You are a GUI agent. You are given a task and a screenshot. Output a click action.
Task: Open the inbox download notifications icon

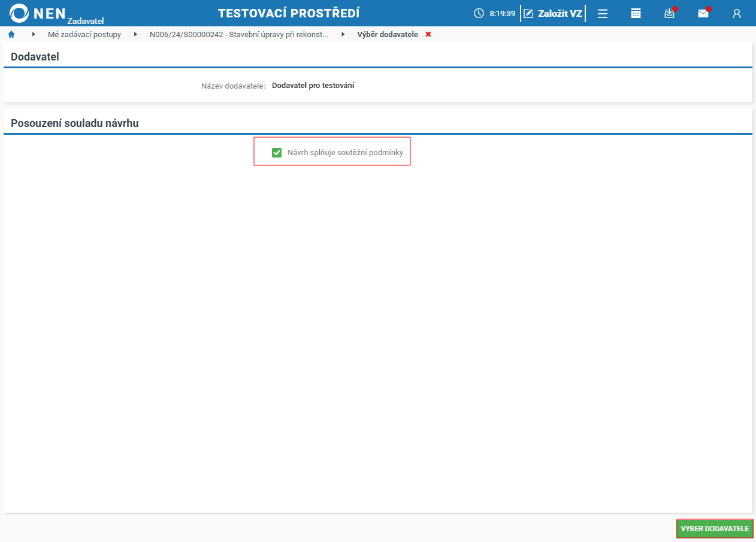[x=670, y=13]
